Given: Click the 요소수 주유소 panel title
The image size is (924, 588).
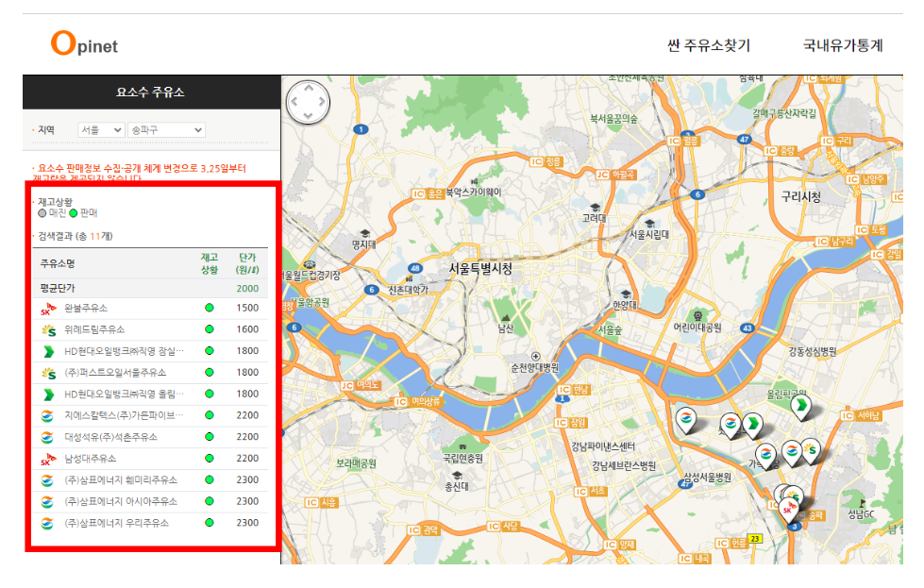Looking at the screenshot, I should click(x=150, y=92).
